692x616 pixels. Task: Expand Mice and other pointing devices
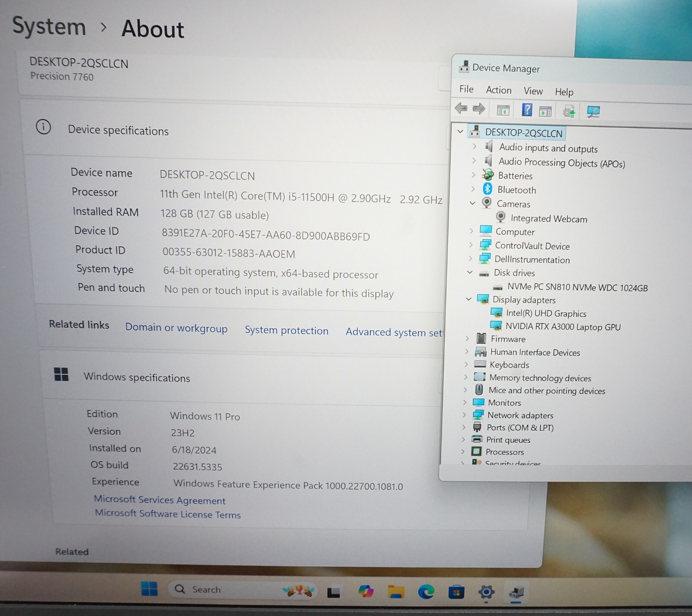[465, 389]
